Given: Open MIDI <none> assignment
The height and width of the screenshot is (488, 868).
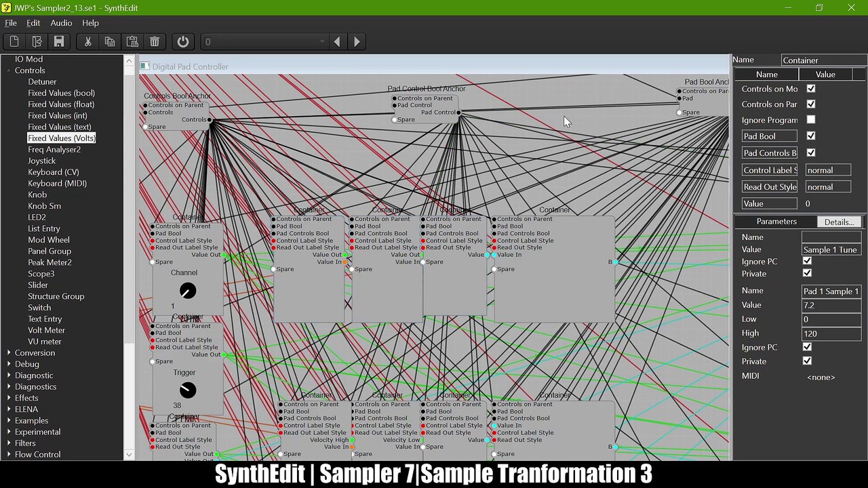Looking at the screenshot, I should 821,377.
